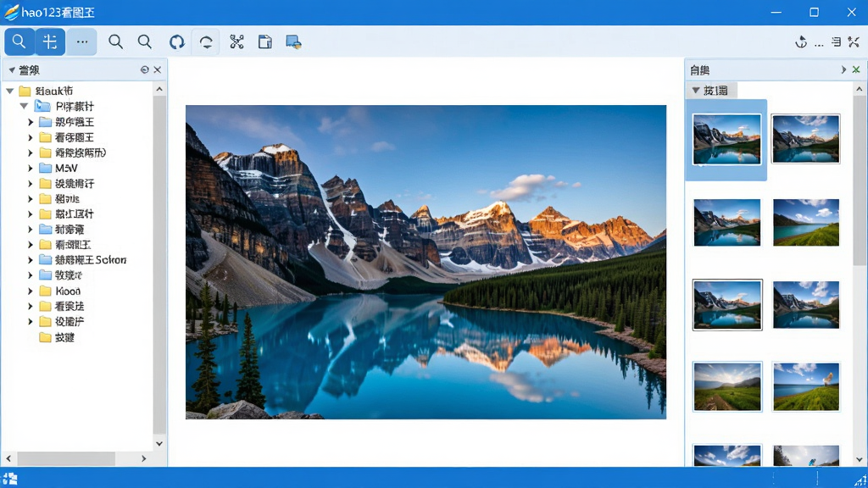868x488 pixels.
Task: Click the thumbnail panel scroll-down arrow
Action: coord(860,460)
